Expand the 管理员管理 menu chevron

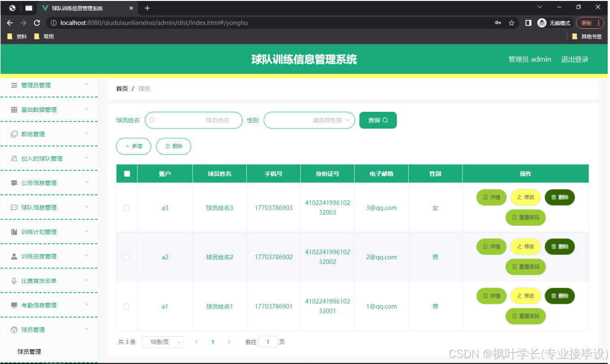(86, 84)
